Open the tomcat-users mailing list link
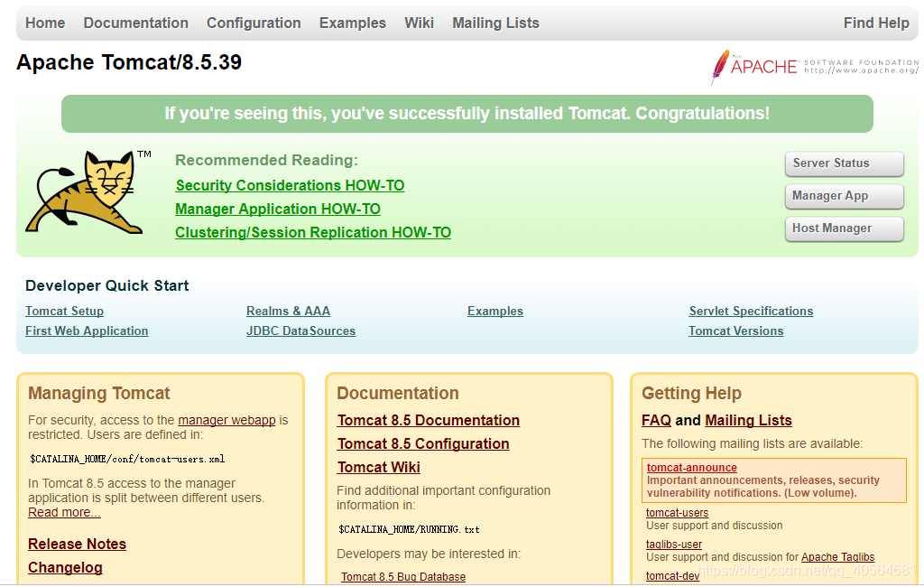Screen dimensions: 924x587 click(677, 513)
